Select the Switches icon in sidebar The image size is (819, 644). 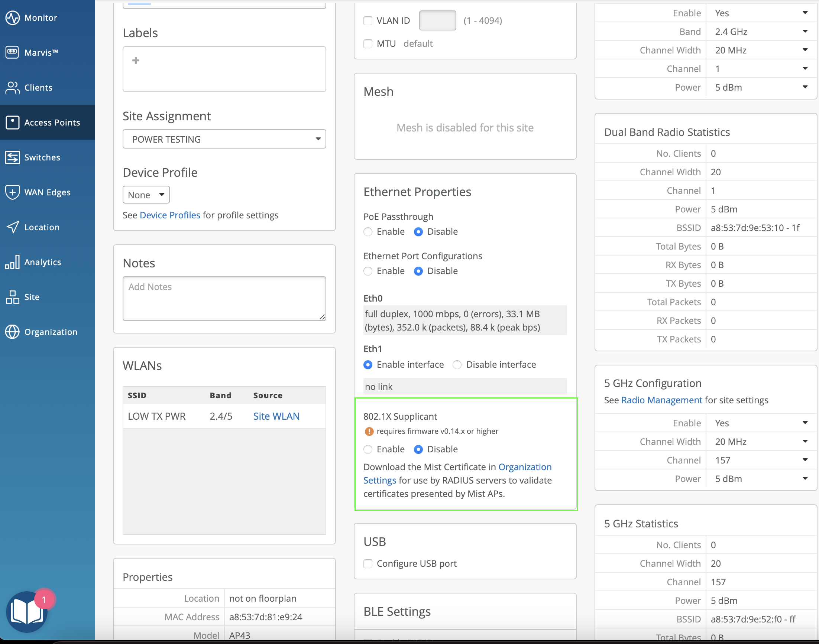(x=13, y=157)
